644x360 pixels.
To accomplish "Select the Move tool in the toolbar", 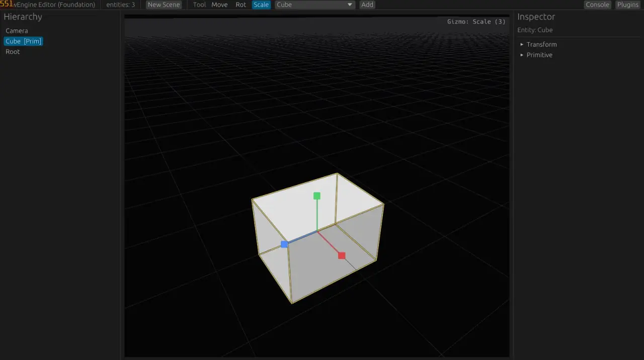I will pyautogui.click(x=219, y=5).
